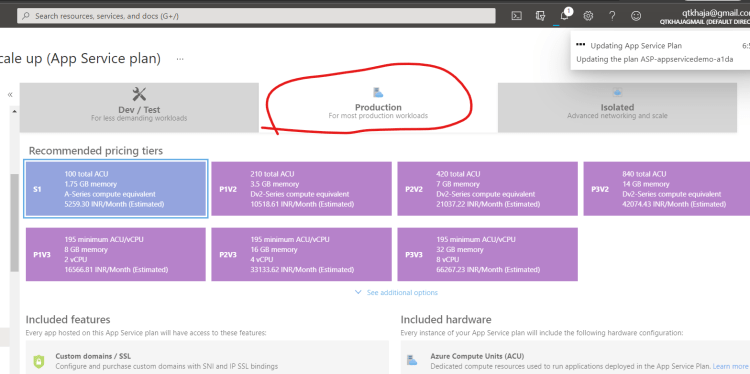This screenshot has height=374, width=750.
Task: Click the chevron before See additional options
Action: [x=358, y=292]
